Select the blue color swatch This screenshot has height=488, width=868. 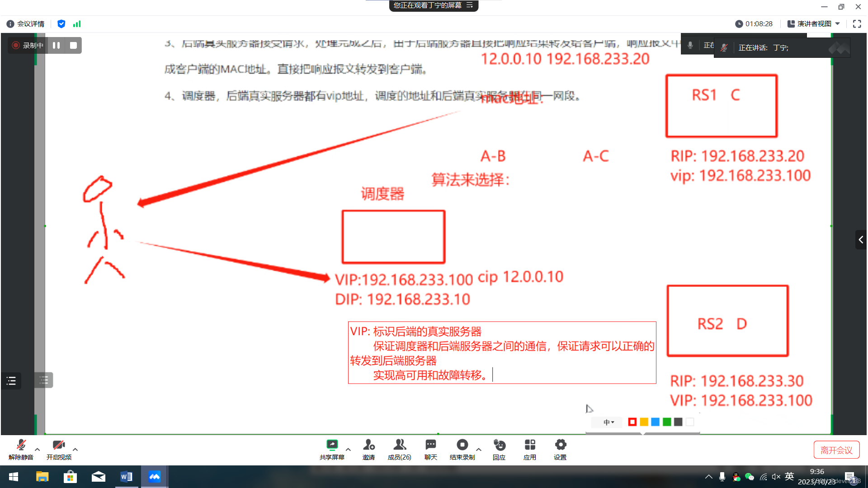pyautogui.click(x=655, y=422)
